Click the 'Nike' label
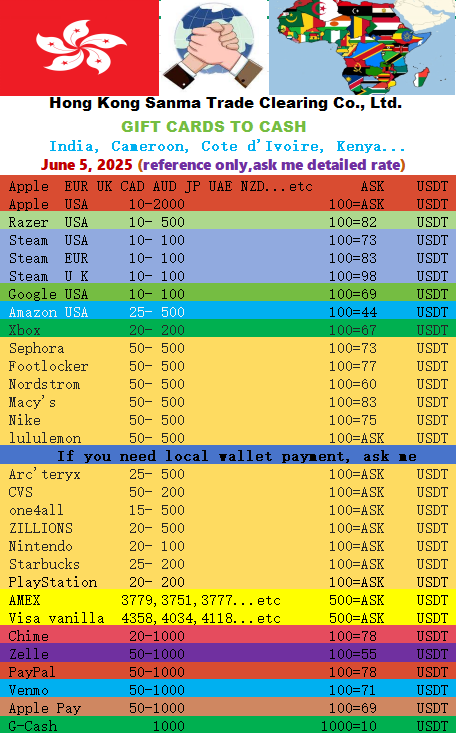 [x=24, y=420]
